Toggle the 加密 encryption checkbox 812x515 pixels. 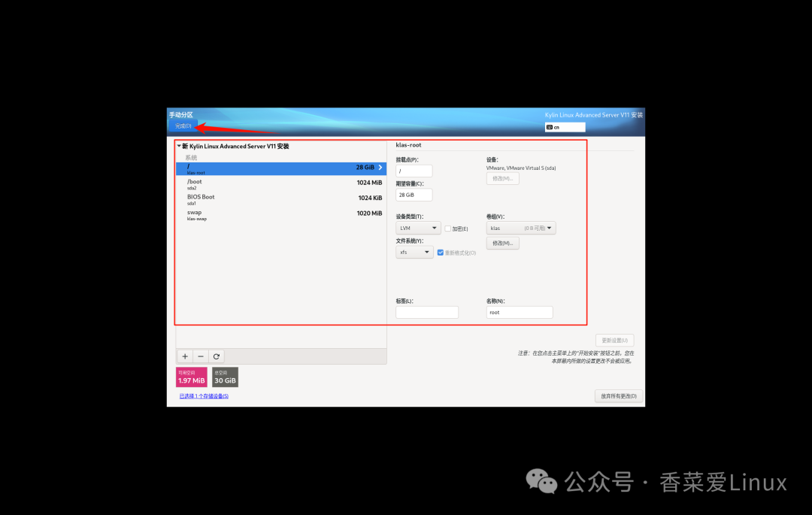448,229
